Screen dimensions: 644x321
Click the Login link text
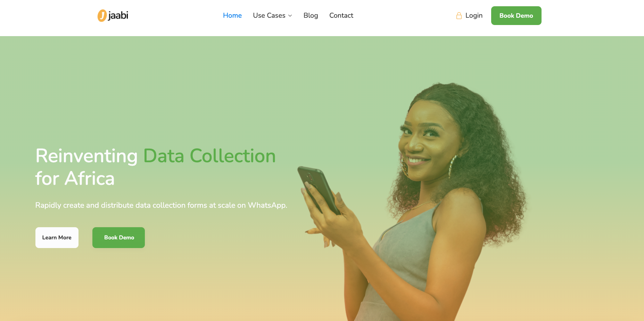pyautogui.click(x=474, y=16)
